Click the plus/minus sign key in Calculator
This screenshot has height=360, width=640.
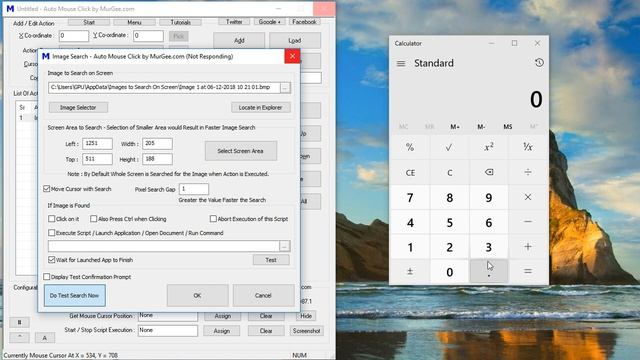[410, 271]
